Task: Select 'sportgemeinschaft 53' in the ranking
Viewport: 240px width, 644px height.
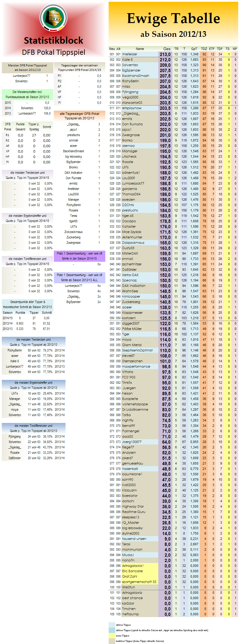Action: point(139,582)
